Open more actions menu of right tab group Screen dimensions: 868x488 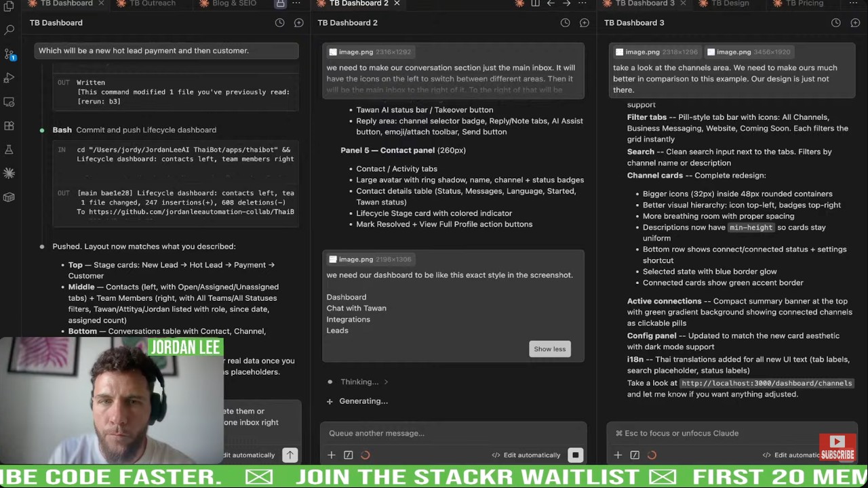pos(853,3)
